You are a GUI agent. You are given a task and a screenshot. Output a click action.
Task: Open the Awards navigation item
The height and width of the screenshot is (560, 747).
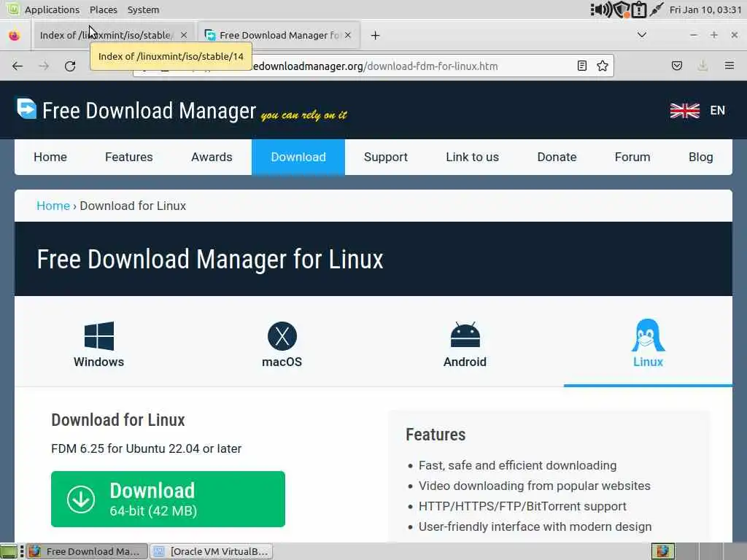pyautogui.click(x=212, y=157)
